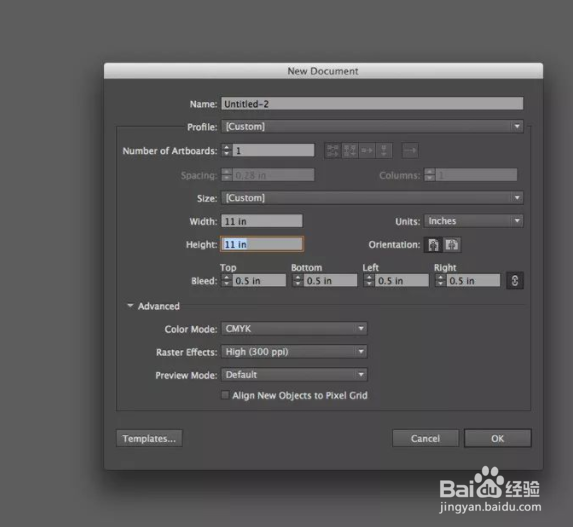
Task: Click the Number of Artboards value field
Action: 273,150
